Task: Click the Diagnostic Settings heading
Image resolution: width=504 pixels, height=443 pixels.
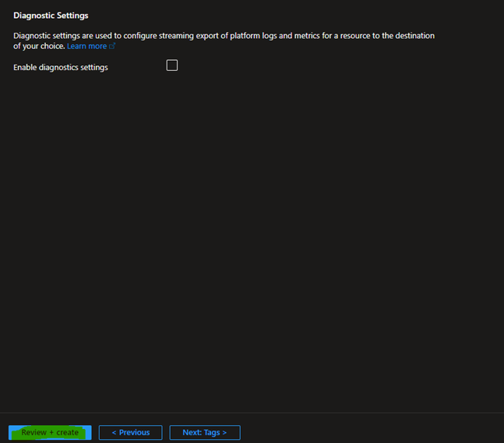Action: click(x=51, y=16)
